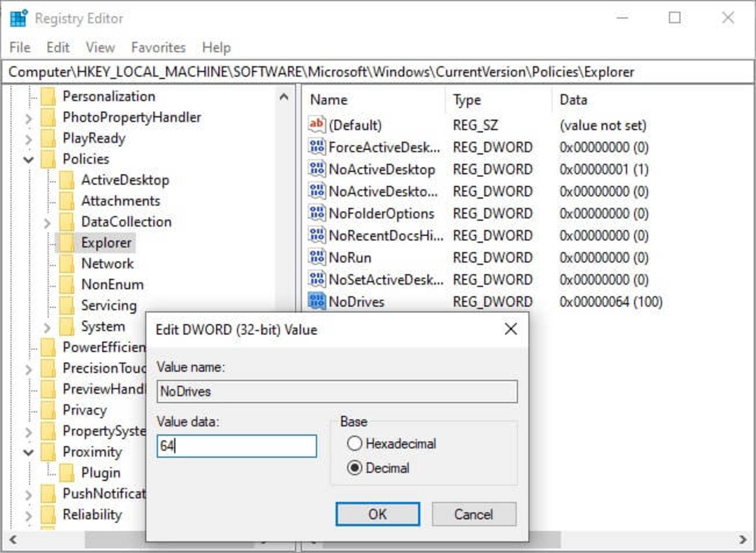Select the ActiveDesktop folder icon

point(67,180)
